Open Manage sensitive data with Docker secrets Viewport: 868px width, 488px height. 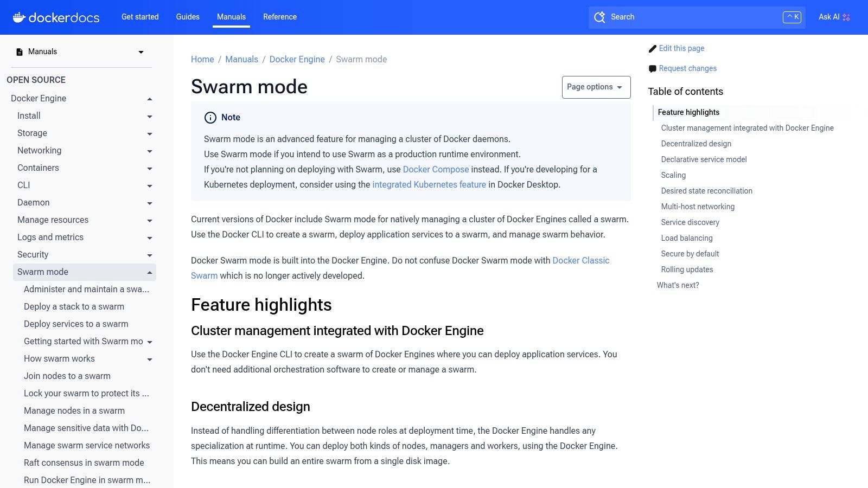tap(86, 428)
